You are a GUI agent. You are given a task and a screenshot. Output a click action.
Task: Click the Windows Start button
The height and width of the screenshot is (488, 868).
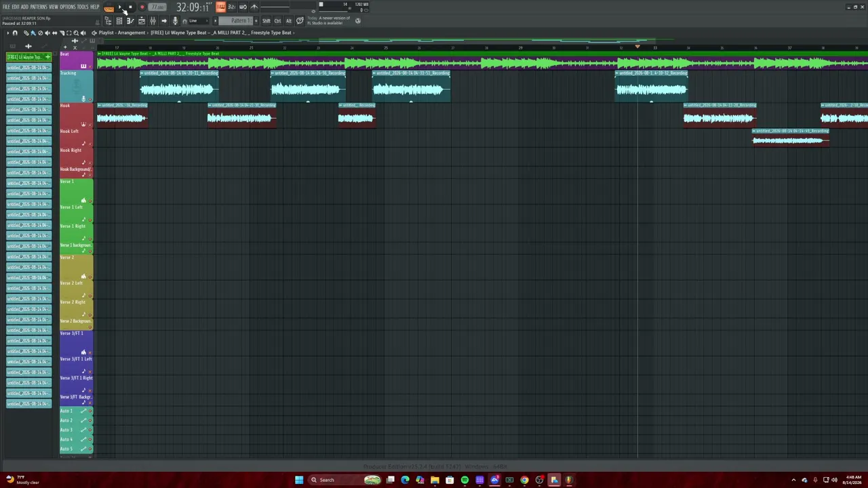click(x=299, y=480)
